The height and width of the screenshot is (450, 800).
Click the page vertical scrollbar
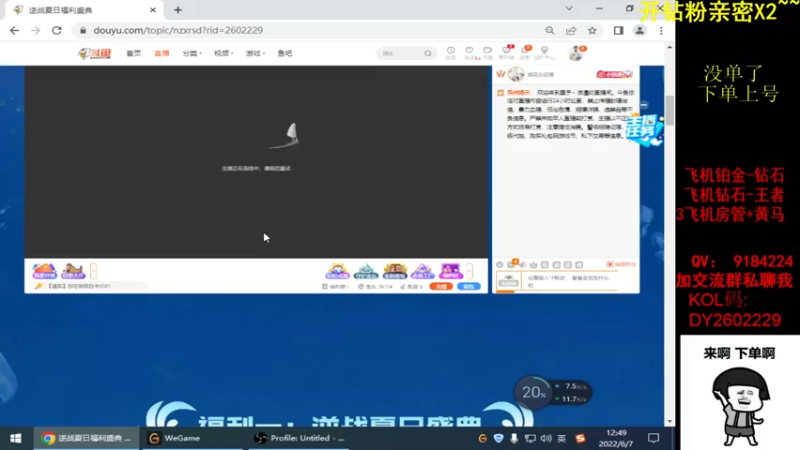(x=669, y=110)
